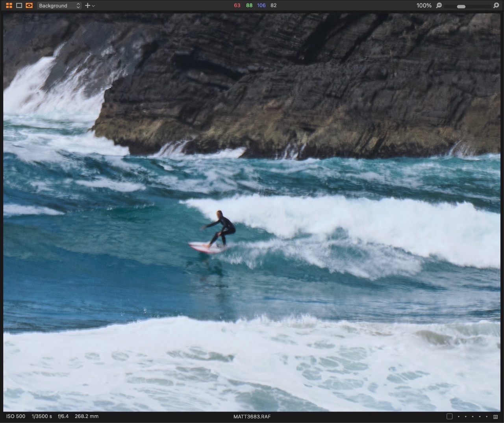Set rating with the first star dot
Screen dimensions: 504x423
point(459,416)
